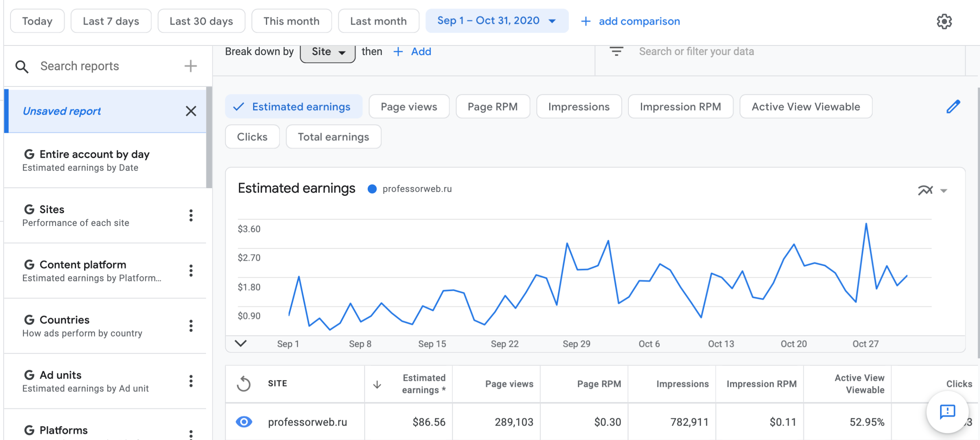
Task: Toggle the Page views metric chip
Action: point(409,107)
